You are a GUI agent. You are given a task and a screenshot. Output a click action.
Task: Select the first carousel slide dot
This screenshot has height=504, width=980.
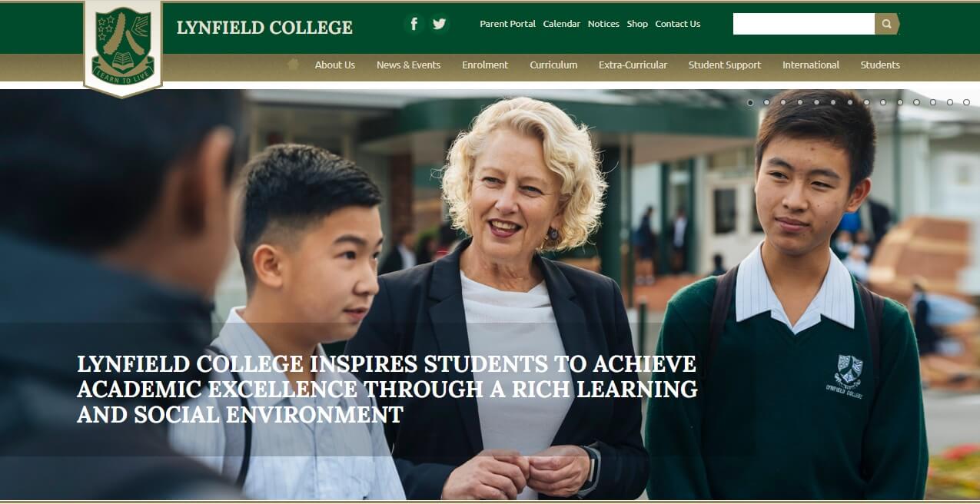[750, 102]
